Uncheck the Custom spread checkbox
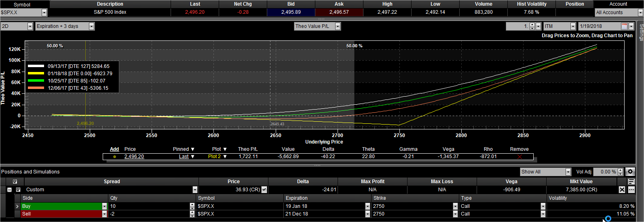Image resolution: width=644 pixels, height=222 pixels. 18,190
